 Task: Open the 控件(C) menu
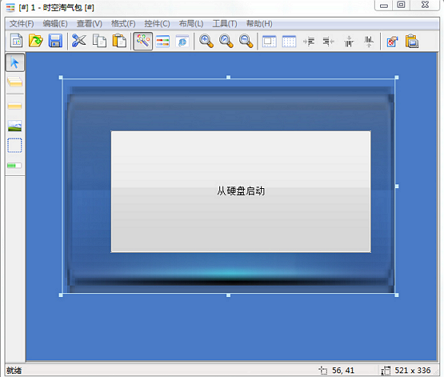157,24
